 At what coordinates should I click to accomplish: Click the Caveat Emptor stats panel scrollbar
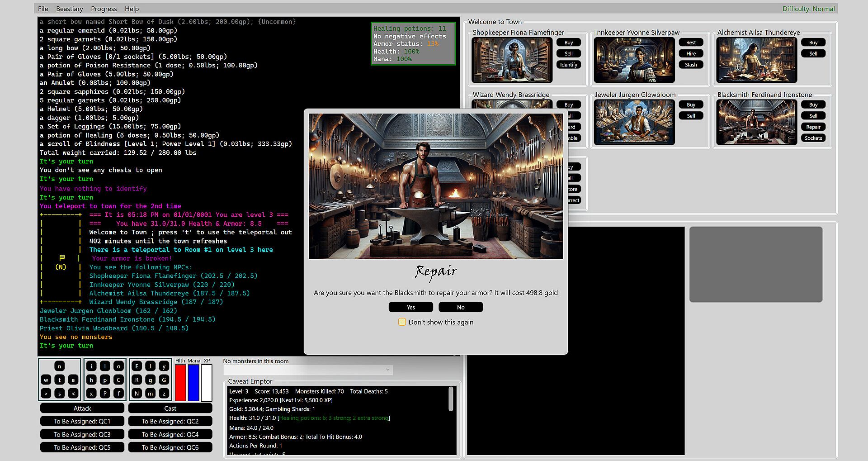tap(451, 399)
